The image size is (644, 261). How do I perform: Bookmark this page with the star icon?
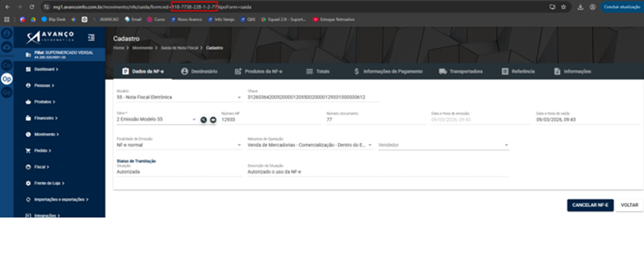point(563,7)
